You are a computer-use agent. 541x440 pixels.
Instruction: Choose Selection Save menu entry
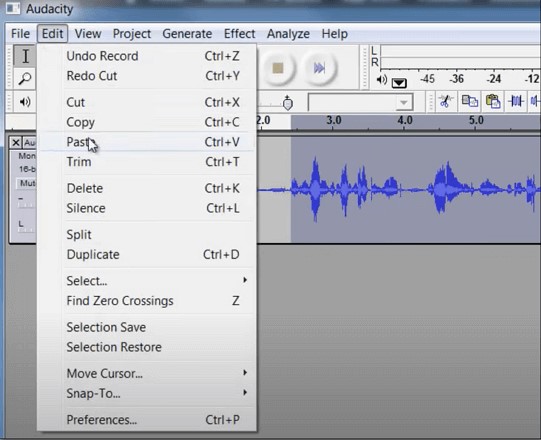[147, 327]
